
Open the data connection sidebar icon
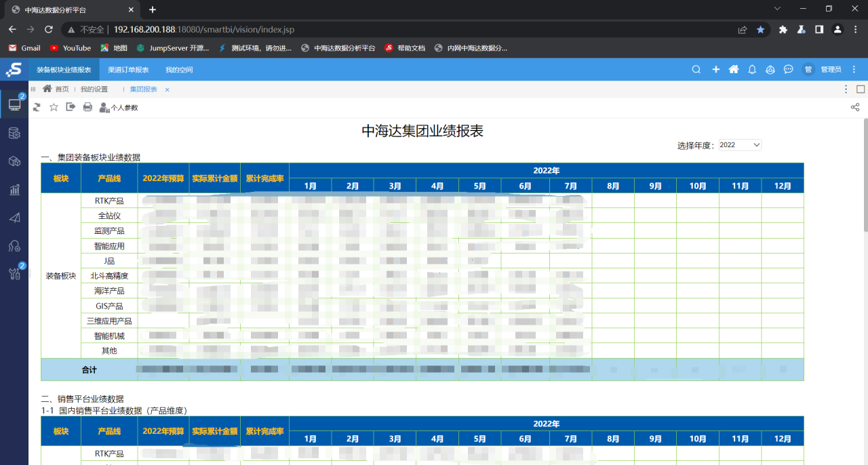[14, 133]
